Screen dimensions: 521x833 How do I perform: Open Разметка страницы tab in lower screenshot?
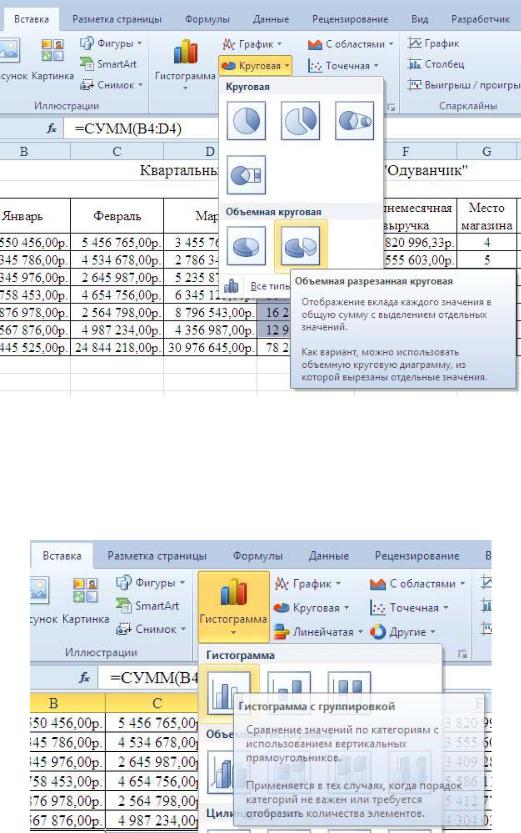(157, 556)
